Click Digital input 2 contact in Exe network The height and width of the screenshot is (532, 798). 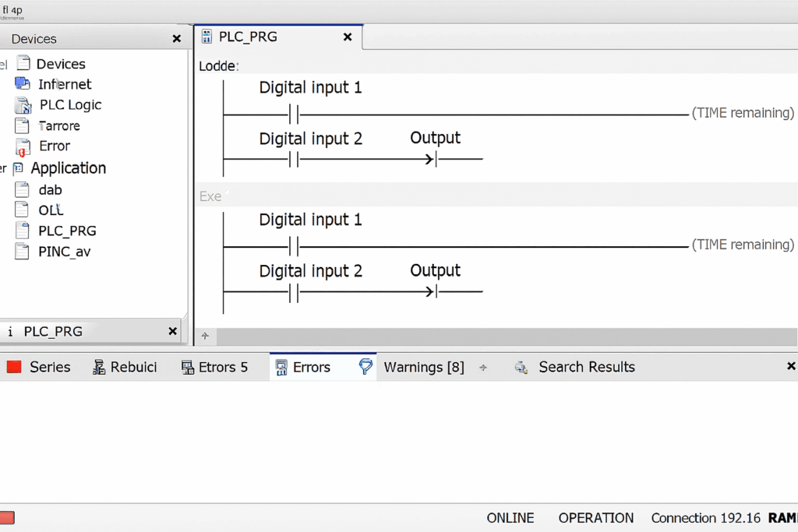[294, 292]
